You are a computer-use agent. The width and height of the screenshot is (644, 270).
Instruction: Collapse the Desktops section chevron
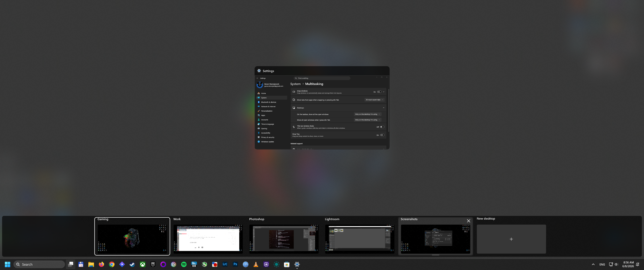click(384, 108)
